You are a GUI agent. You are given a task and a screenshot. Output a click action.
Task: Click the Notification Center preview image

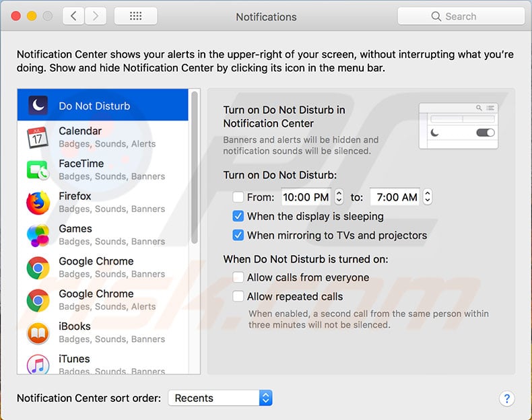(459, 126)
